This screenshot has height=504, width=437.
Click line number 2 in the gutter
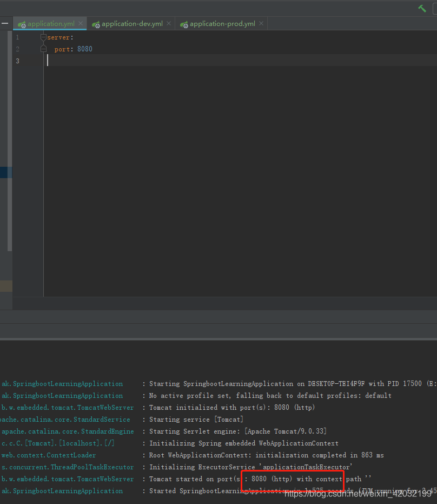[x=17, y=49]
